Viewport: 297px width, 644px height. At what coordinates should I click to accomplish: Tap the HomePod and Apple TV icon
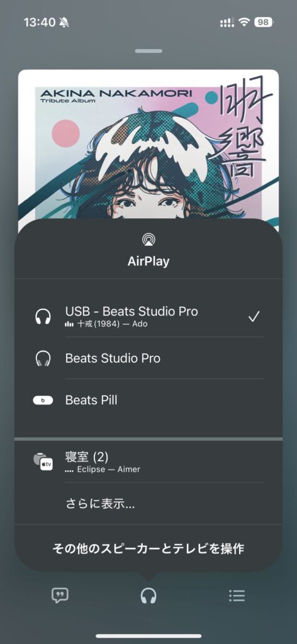(43, 462)
